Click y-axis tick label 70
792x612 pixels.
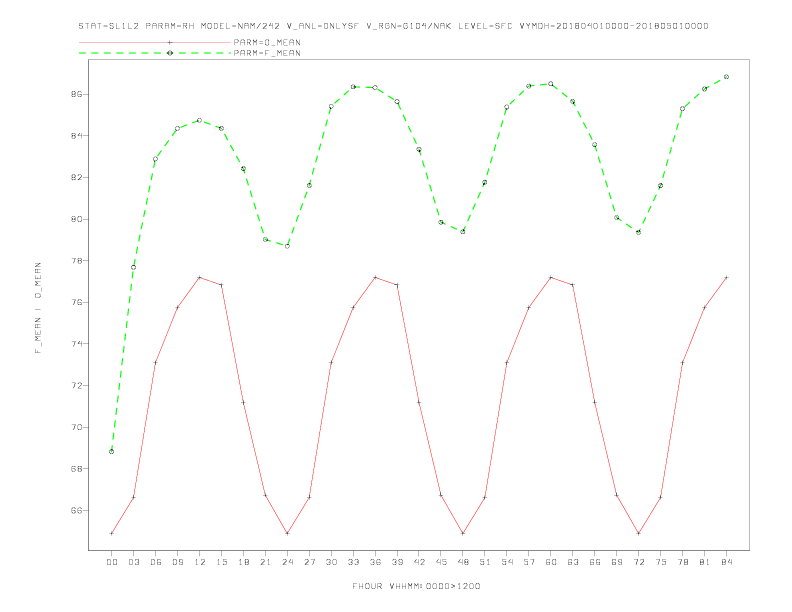point(76,427)
